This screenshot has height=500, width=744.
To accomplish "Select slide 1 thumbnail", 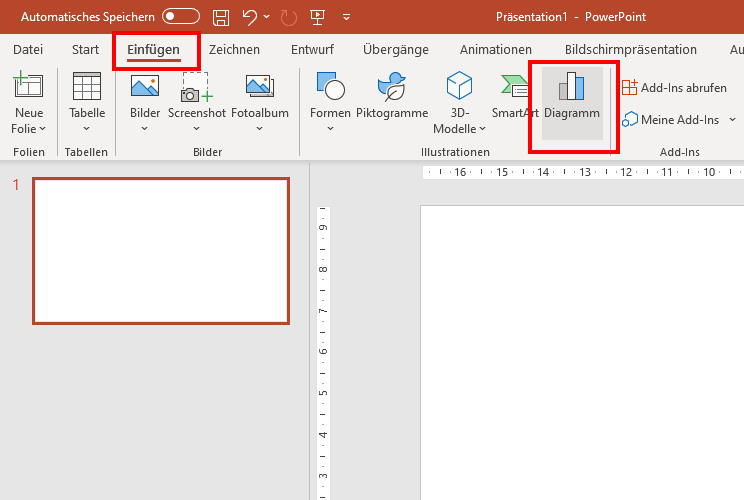I will point(161,251).
